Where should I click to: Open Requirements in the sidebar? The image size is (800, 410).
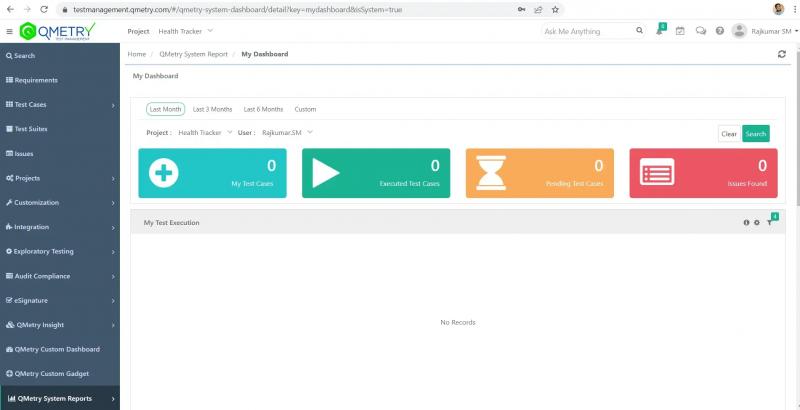60,80
